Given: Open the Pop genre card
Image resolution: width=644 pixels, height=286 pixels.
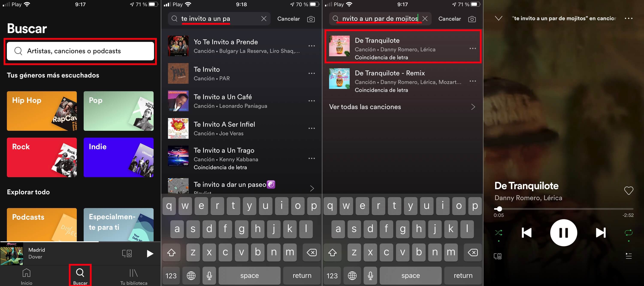Looking at the screenshot, I should coord(118,111).
